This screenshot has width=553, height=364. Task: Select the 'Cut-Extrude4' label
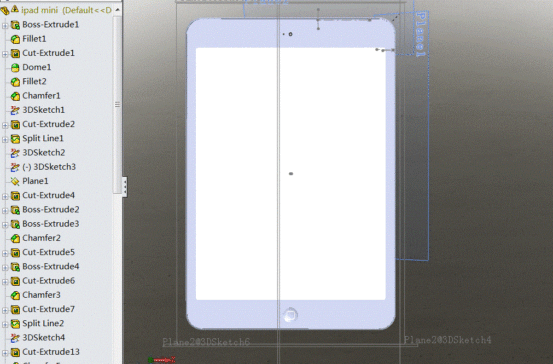tap(49, 195)
